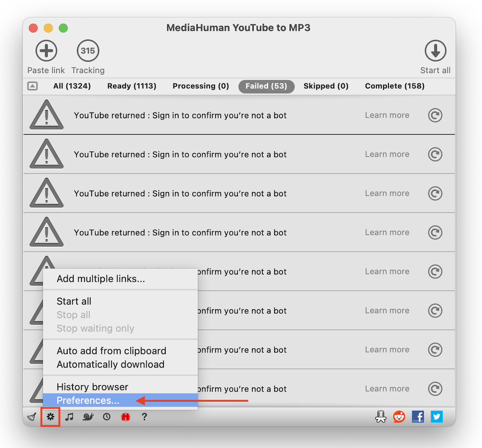The image size is (482, 448).
Task: Retry the second failed item in list
Action: [x=435, y=154]
